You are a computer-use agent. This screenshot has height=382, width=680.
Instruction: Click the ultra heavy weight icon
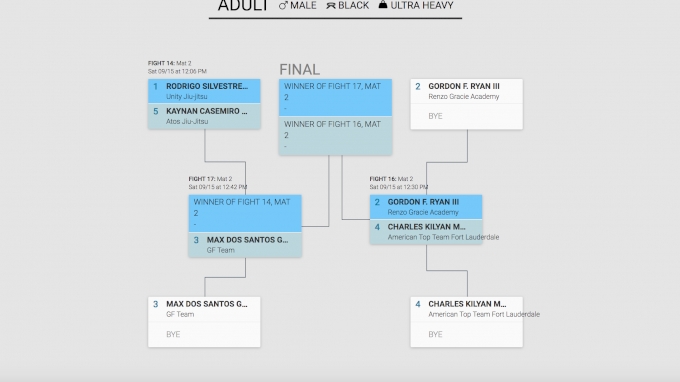[x=382, y=5]
